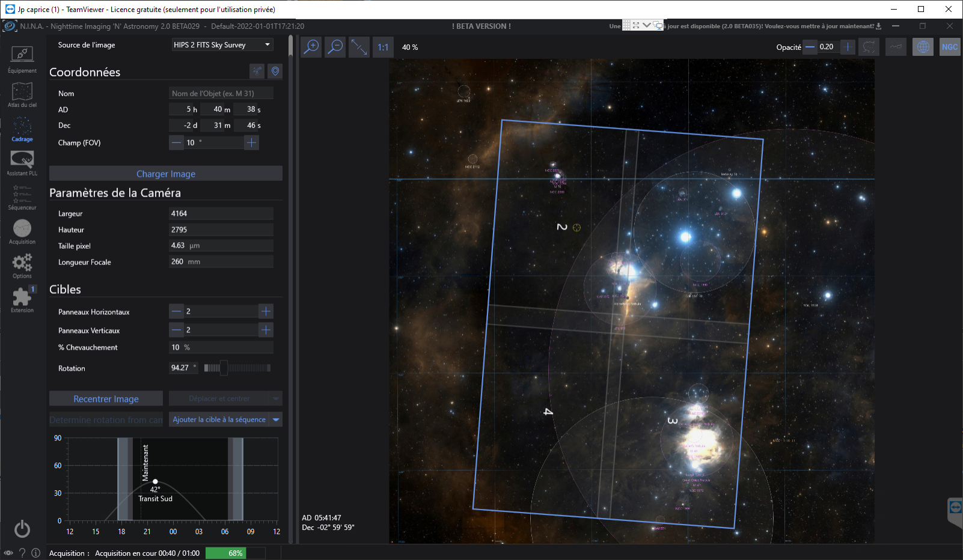This screenshot has width=963, height=560.
Task: Decrease the Opacité value
Action: tap(810, 47)
